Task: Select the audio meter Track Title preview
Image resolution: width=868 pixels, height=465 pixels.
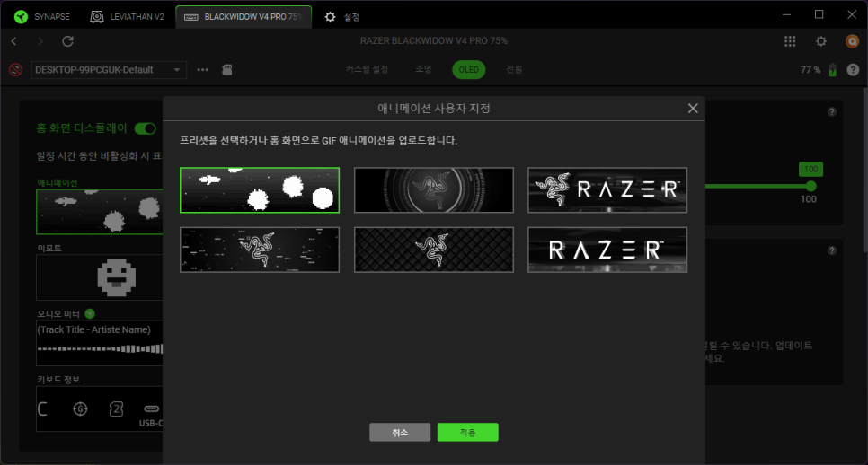Action: (100, 343)
